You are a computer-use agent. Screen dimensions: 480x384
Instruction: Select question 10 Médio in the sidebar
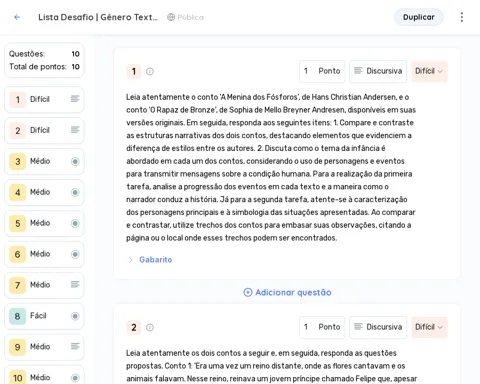tap(44, 376)
